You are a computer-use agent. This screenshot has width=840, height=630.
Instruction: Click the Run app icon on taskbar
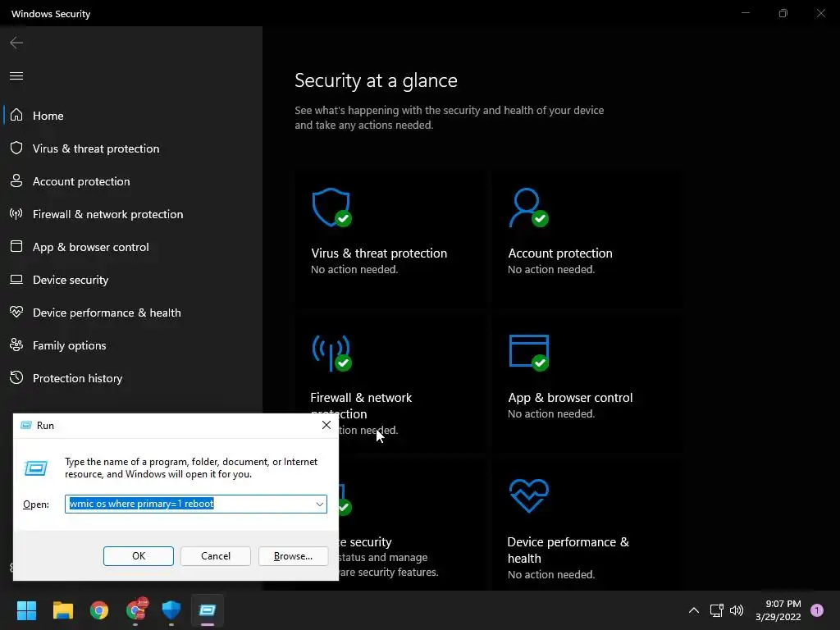click(208, 610)
